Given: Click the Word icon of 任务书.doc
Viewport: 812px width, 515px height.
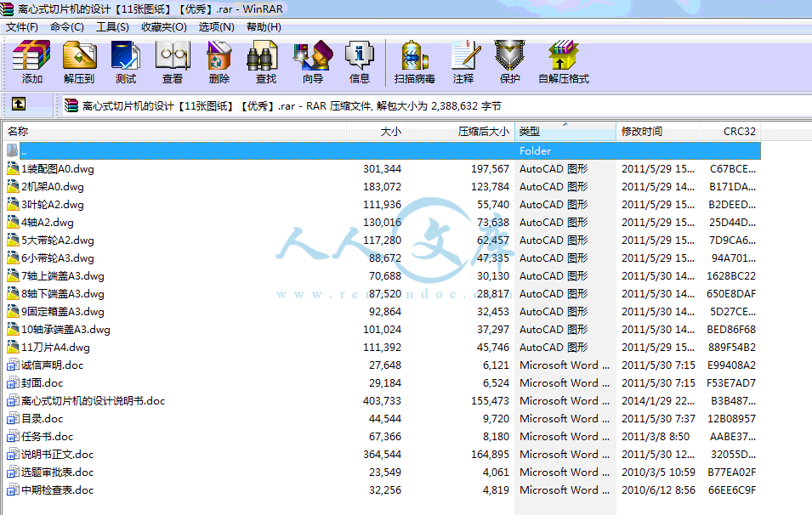Looking at the screenshot, I should (x=13, y=437).
